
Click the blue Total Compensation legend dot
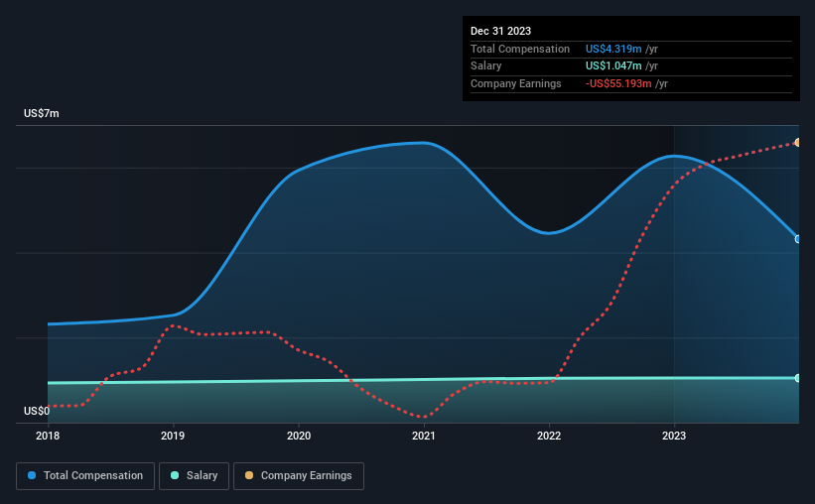[x=32, y=475]
